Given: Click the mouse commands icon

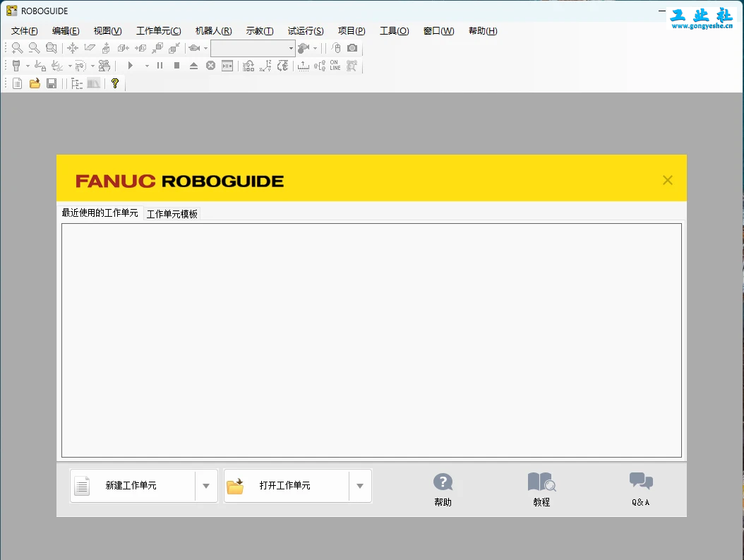Looking at the screenshot, I should 336,48.
